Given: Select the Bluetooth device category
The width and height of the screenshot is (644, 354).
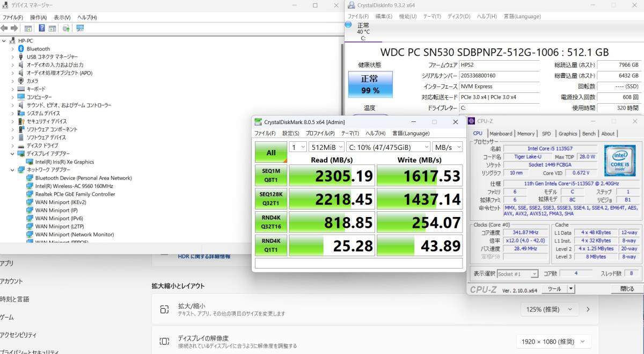Looking at the screenshot, I should (38, 49).
